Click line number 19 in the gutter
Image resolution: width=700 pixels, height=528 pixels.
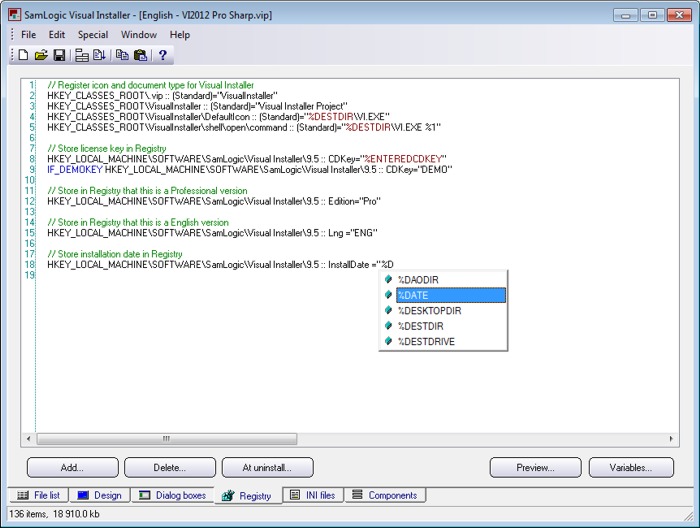(29, 275)
